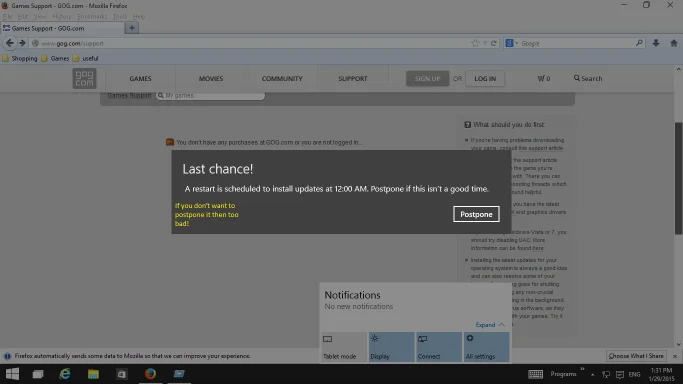Switch to Firefox on the taskbar
The width and height of the screenshot is (683, 384).
(150, 374)
